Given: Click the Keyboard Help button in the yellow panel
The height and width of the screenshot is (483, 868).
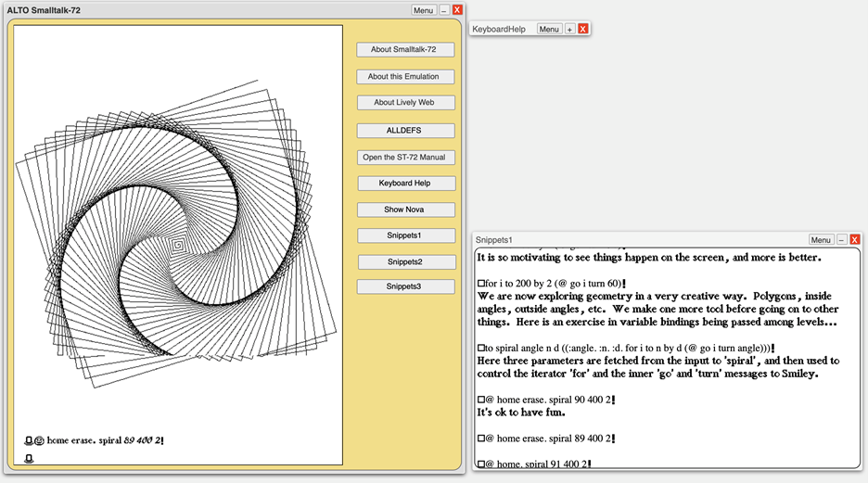Looking at the screenshot, I should pyautogui.click(x=403, y=184).
